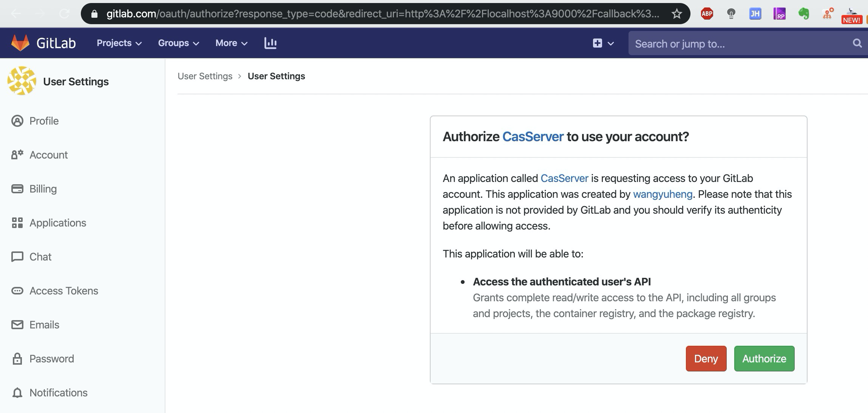Open the Applications sidebar item
This screenshot has height=413, width=868.
tap(57, 223)
